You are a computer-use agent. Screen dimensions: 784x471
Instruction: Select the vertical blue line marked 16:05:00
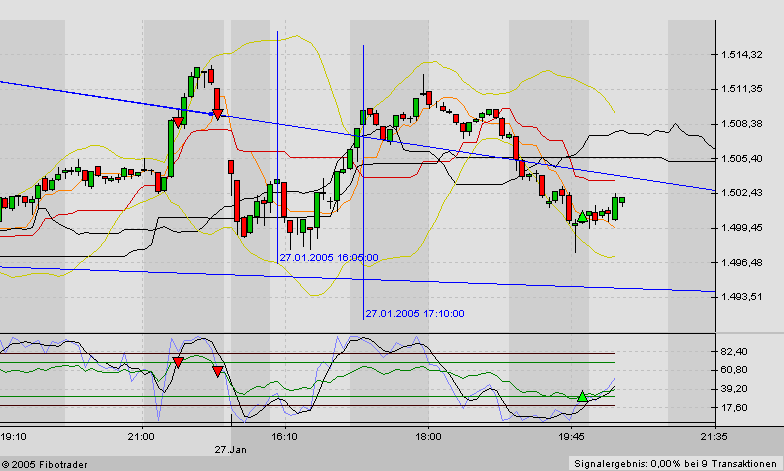278,147
